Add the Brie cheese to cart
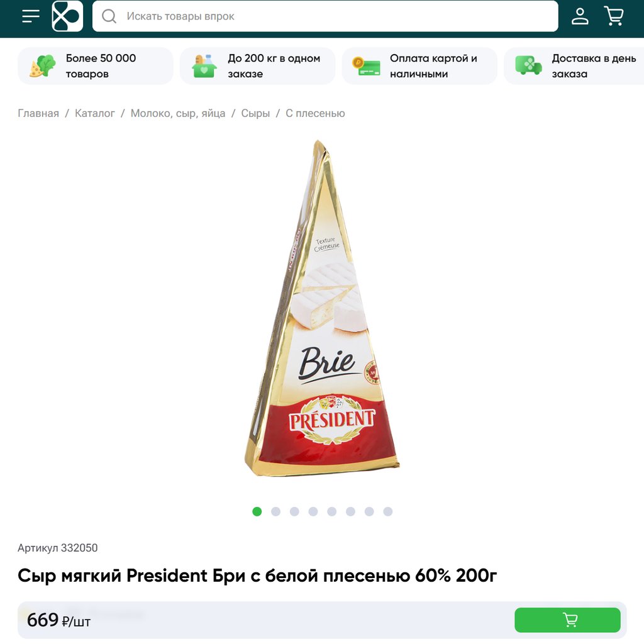 pos(567,619)
